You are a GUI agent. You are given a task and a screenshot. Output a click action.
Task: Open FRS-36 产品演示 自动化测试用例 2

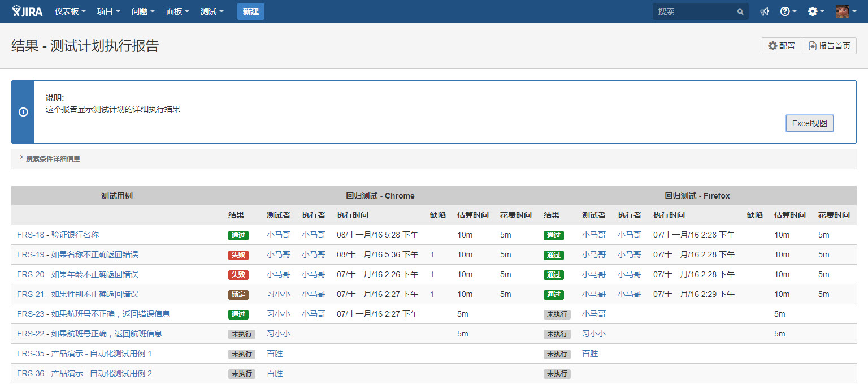[84, 373]
